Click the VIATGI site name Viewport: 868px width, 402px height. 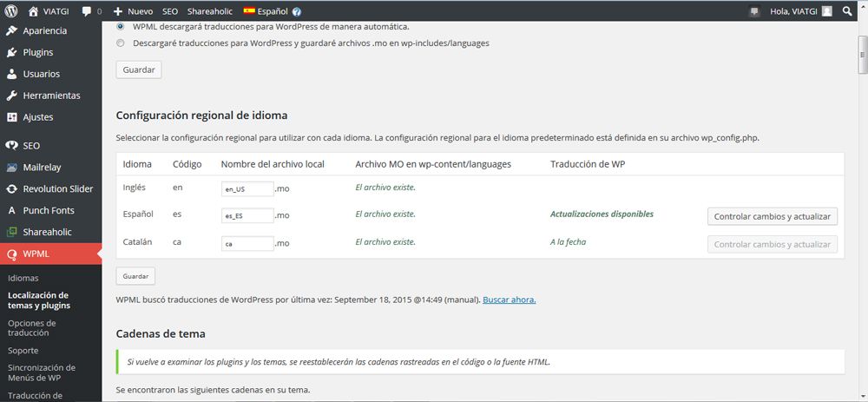[56, 11]
